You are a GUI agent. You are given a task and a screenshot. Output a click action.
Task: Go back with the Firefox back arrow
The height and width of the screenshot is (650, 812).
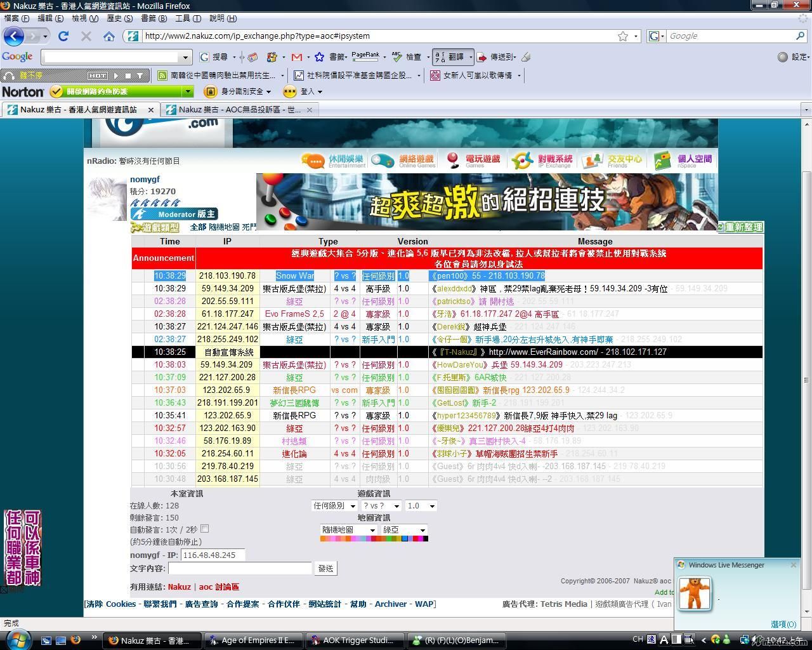(14, 36)
